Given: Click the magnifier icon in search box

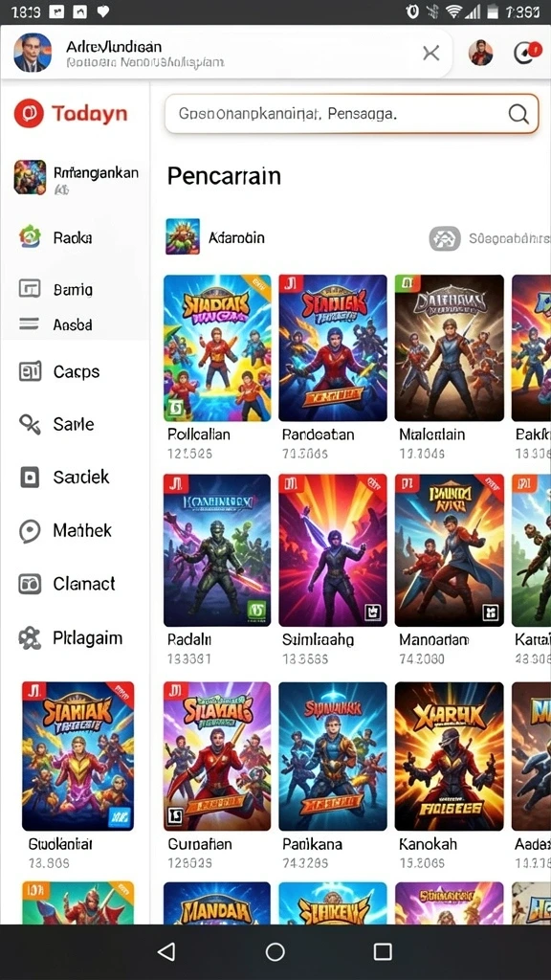Looking at the screenshot, I should coord(518,114).
